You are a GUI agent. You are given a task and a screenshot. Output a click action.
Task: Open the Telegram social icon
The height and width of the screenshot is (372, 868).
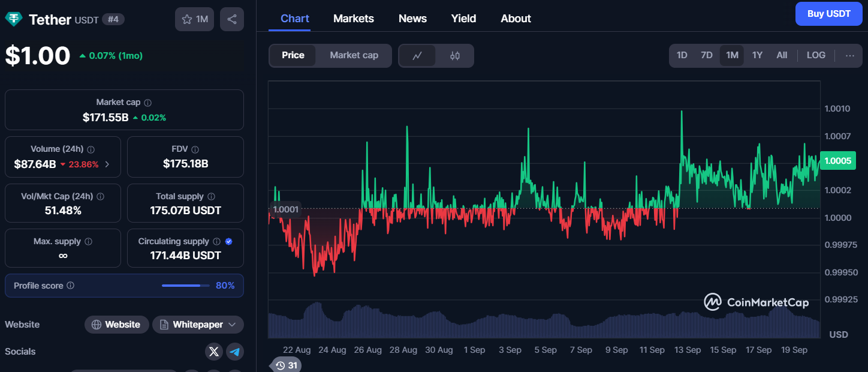click(235, 352)
